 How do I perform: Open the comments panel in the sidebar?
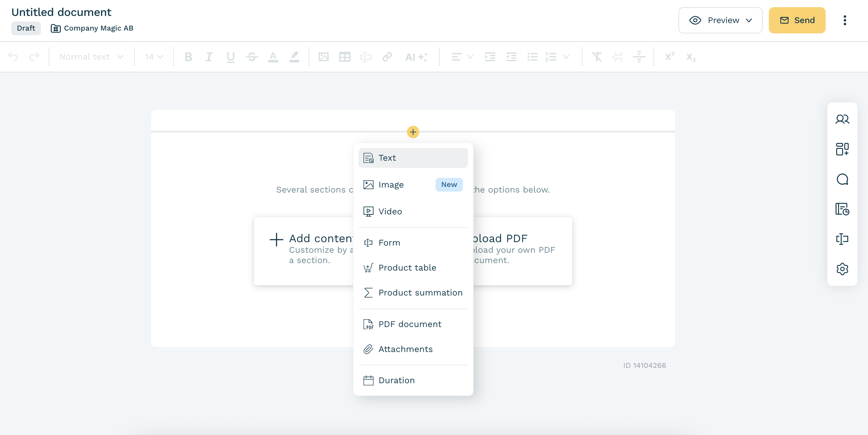click(x=842, y=179)
